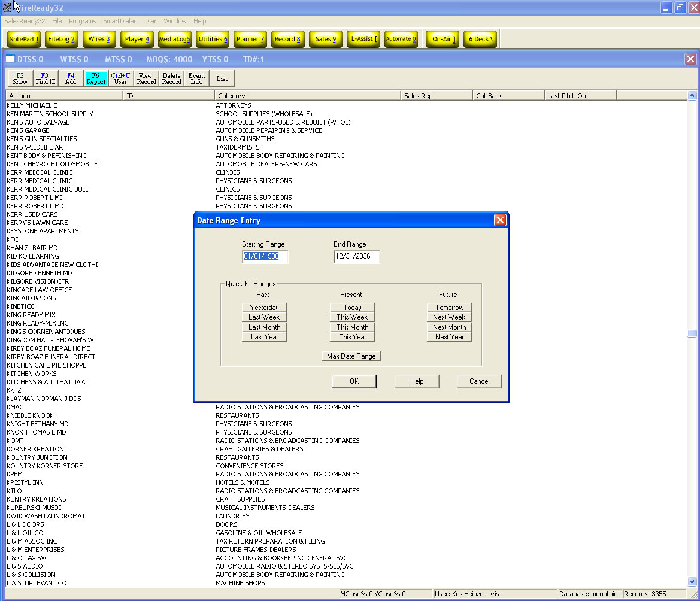The height and width of the screenshot is (601, 700).
Task: Click the vertical scrollbar thumb
Action: [692, 333]
